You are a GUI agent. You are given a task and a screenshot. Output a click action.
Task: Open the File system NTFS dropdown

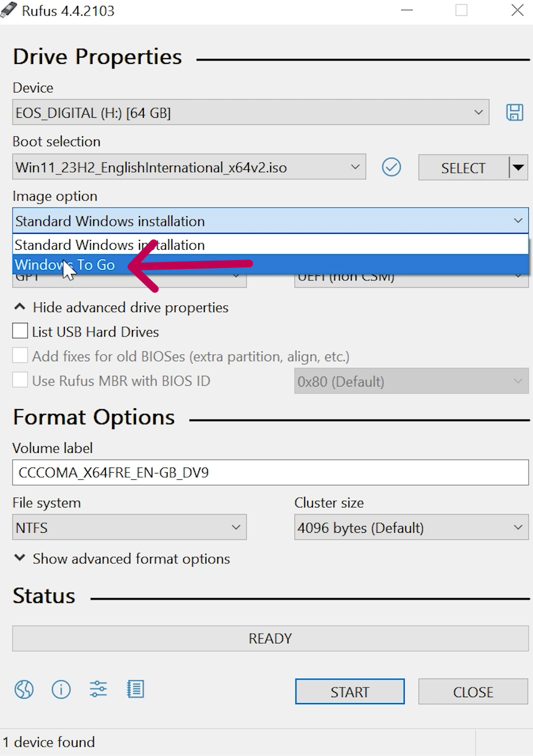(129, 527)
